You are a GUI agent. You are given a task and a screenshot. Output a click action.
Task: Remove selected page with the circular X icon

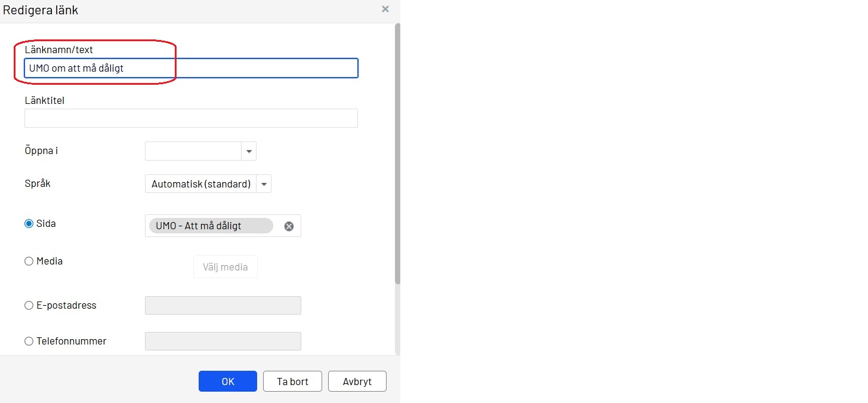(289, 226)
